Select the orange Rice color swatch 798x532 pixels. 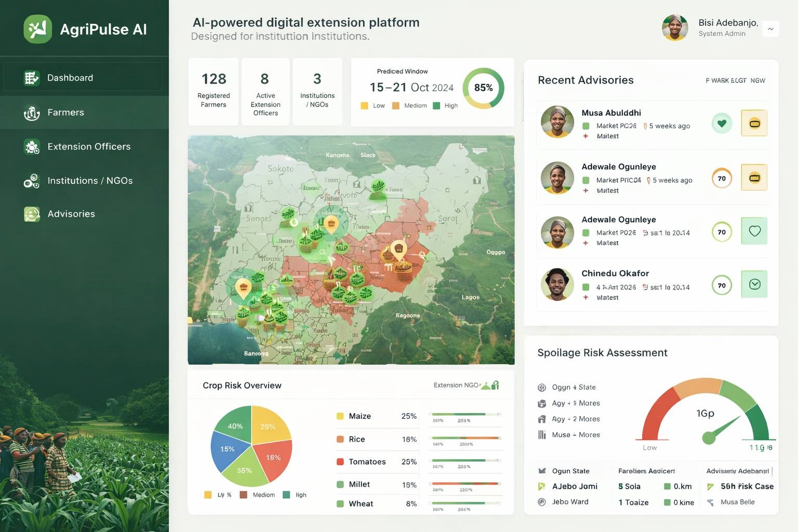tap(340, 439)
